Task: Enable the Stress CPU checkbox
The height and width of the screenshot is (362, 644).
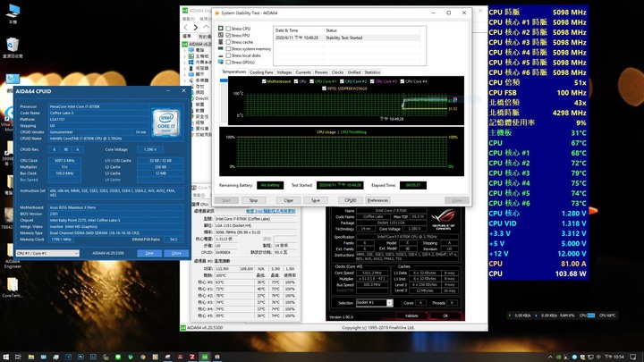Action: coord(228,29)
